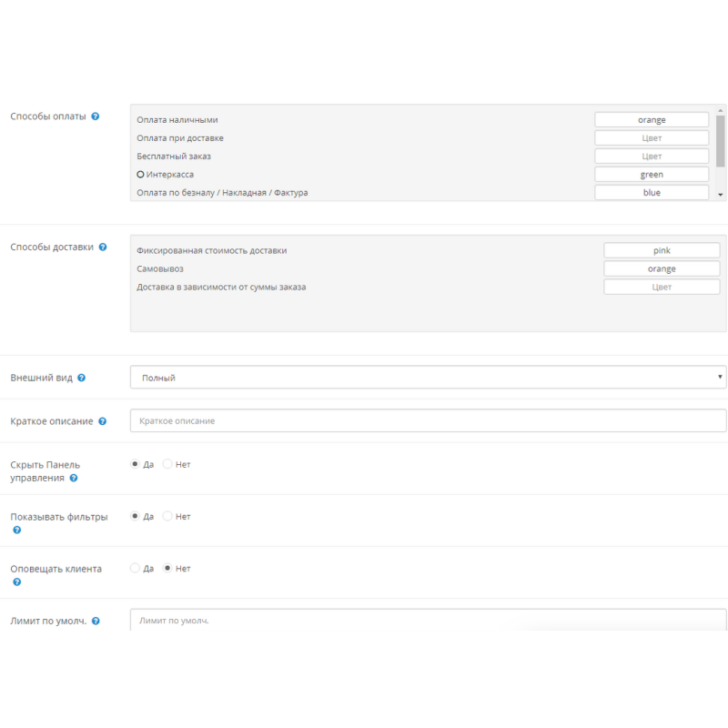Screen dimensions: 728x728
Task: Select Нет for Скрыть Панель управления
Action: coord(167,464)
